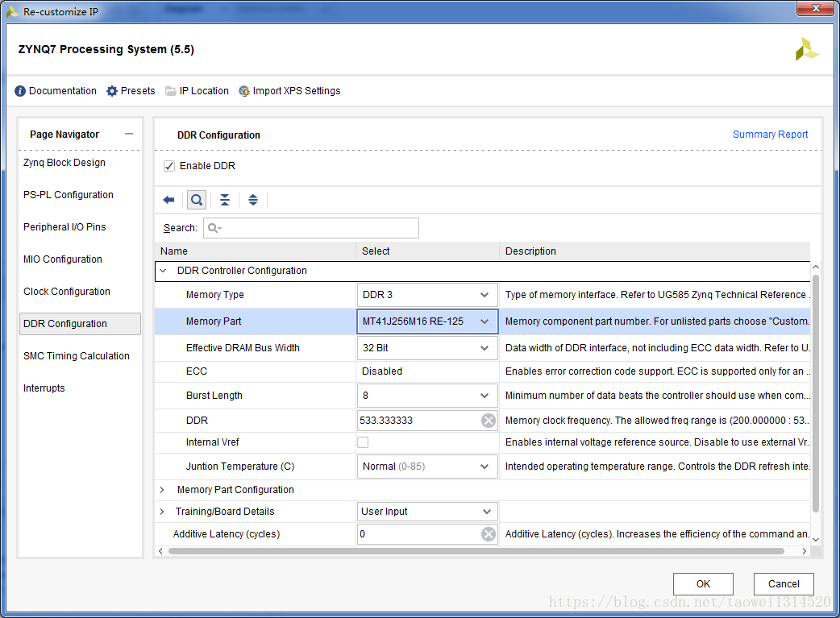Click the vertical scroll up arrow
840x618 pixels.
coord(815,267)
